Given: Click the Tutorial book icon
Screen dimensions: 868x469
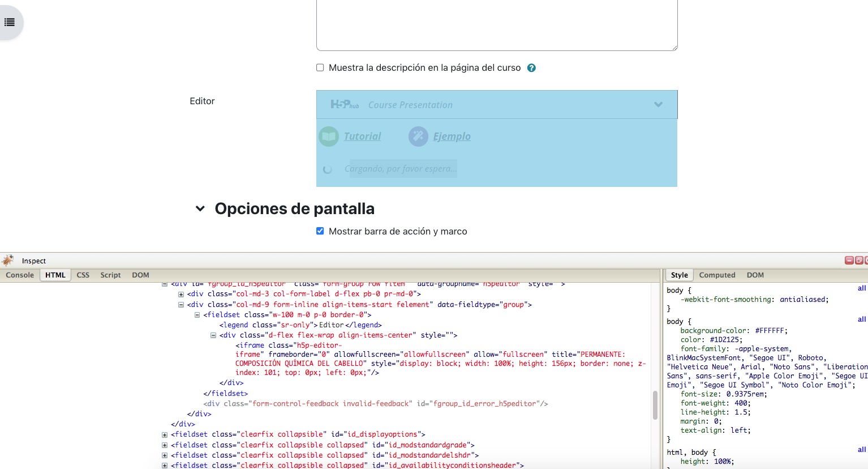Looking at the screenshot, I should (329, 137).
